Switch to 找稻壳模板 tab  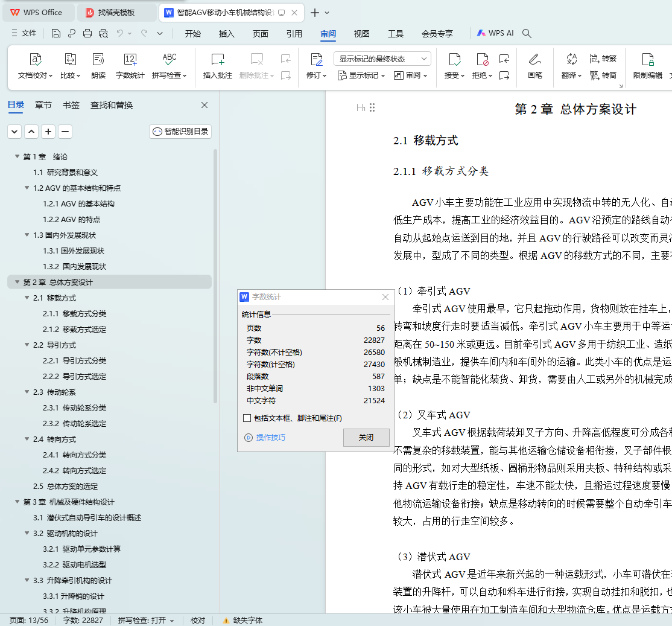click(116, 13)
